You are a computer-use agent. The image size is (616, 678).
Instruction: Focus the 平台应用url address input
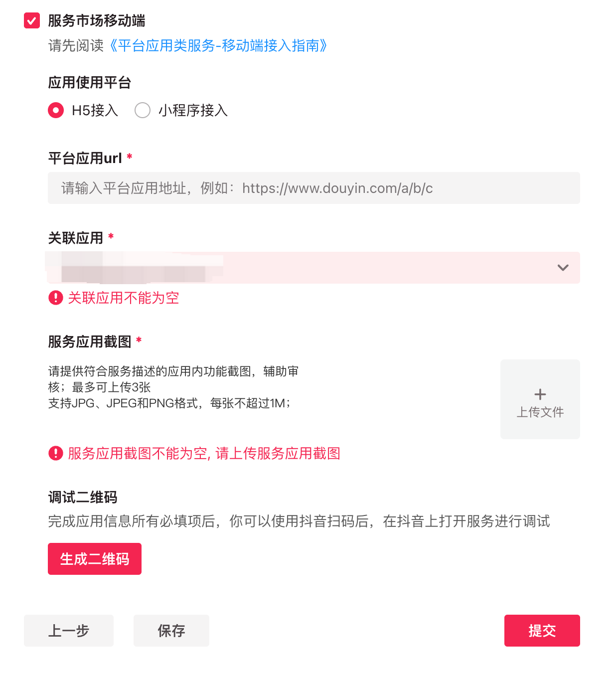tap(313, 188)
